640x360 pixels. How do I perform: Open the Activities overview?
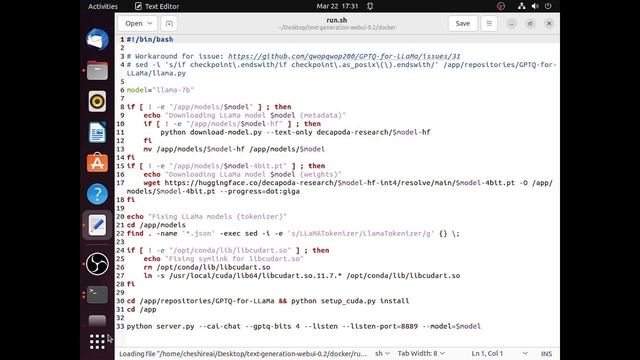[103, 6]
